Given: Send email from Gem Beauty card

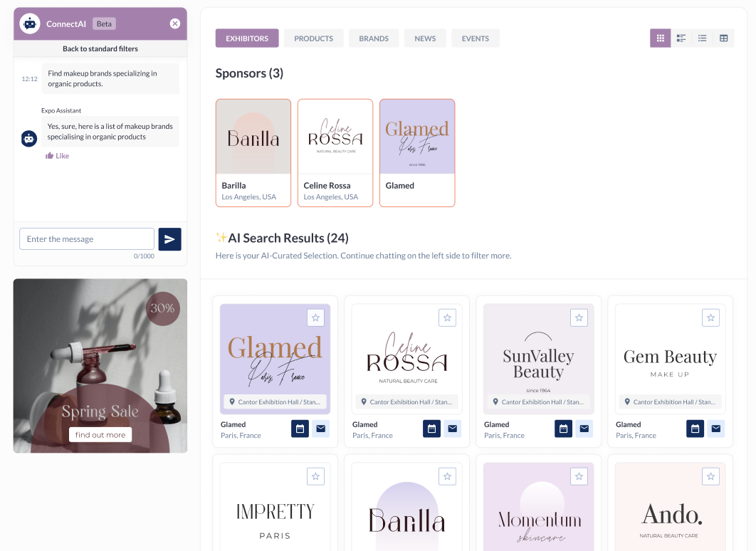Looking at the screenshot, I should pos(716,429).
